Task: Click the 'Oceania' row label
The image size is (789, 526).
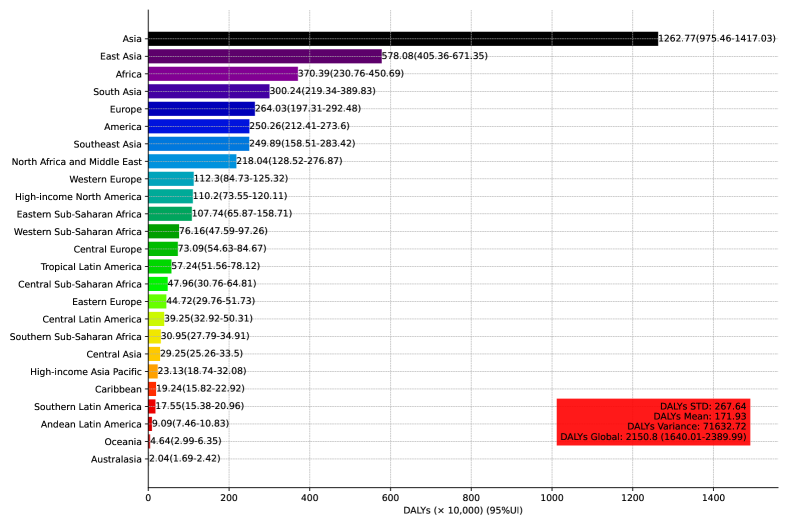Action: pyautogui.click(x=123, y=442)
